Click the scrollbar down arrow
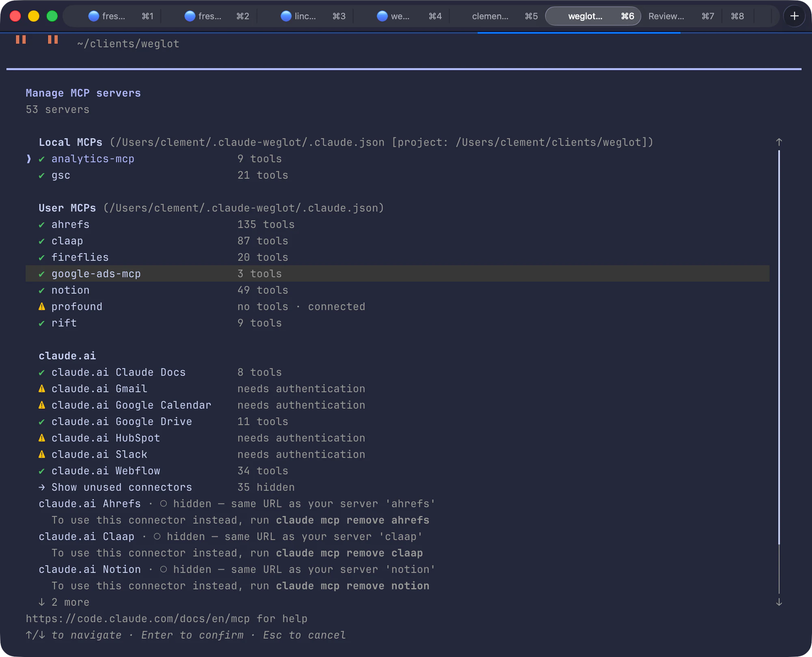Viewport: 812px width, 657px height. (x=779, y=602)
